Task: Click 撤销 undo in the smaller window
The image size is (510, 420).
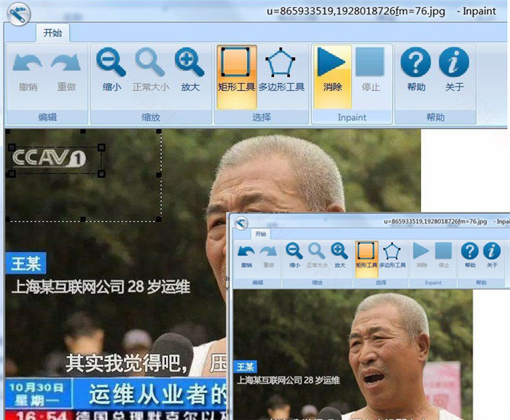Action: (x=246, y=255)
